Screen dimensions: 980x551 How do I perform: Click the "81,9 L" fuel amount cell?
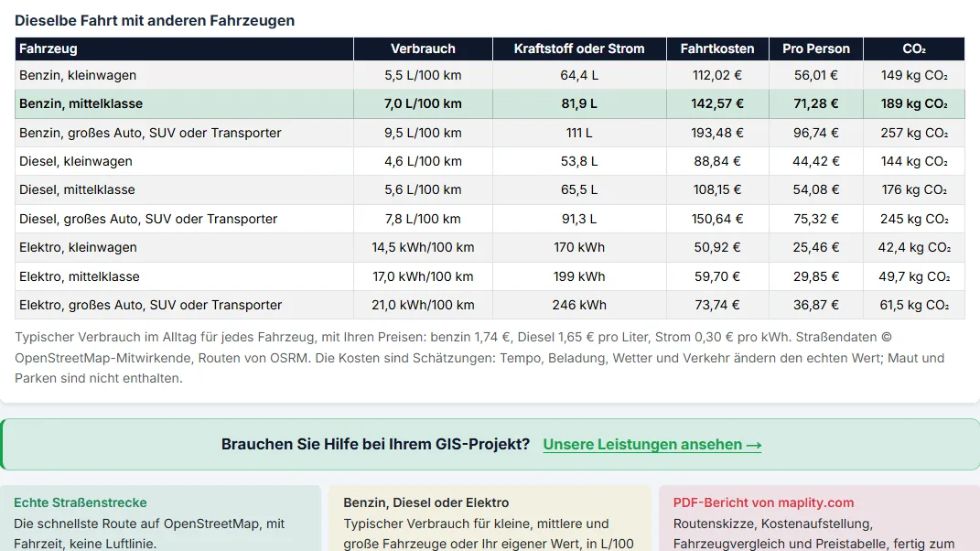click(579, 103)
